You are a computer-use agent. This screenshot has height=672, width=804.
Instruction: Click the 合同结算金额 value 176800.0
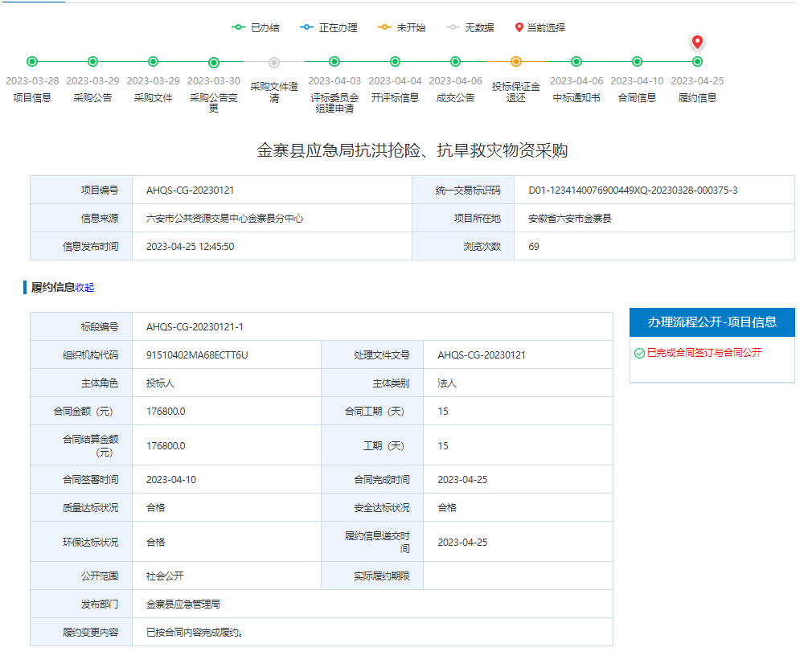click(166, 446)
